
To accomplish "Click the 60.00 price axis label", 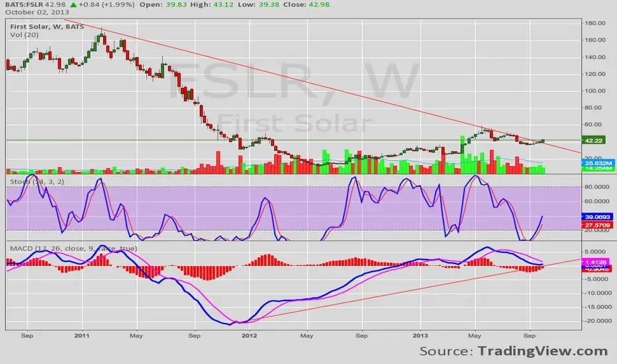I will click(593, 124).
